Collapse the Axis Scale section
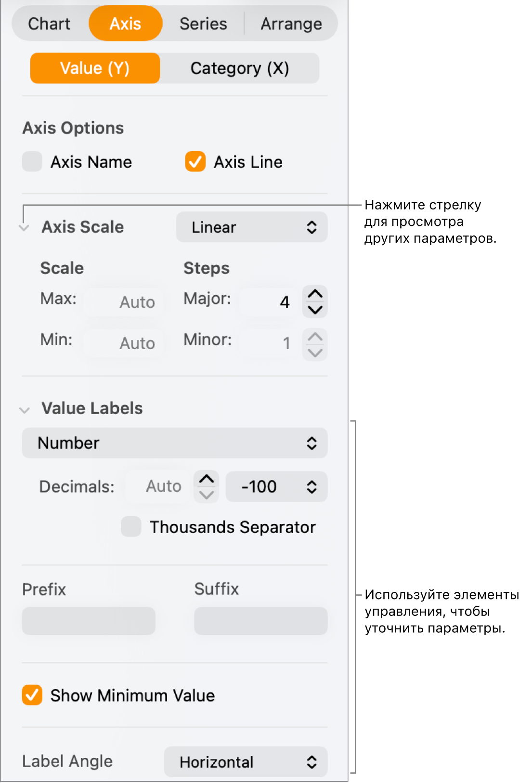 click(24, 227)
